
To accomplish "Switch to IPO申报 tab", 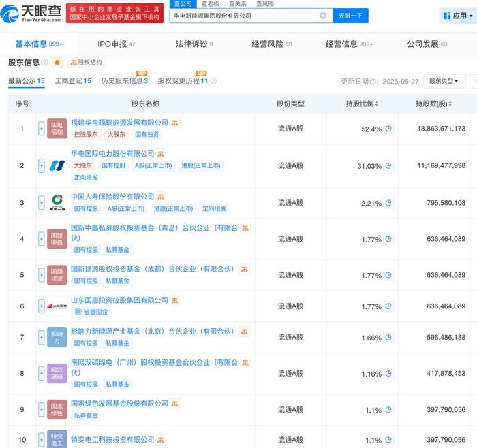I will [x=117, y=44].
